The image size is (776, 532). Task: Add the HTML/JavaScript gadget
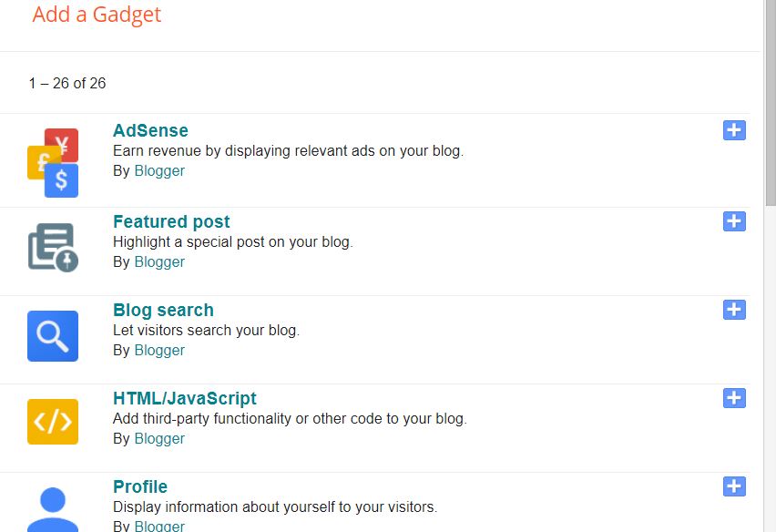tap(734, 398)
